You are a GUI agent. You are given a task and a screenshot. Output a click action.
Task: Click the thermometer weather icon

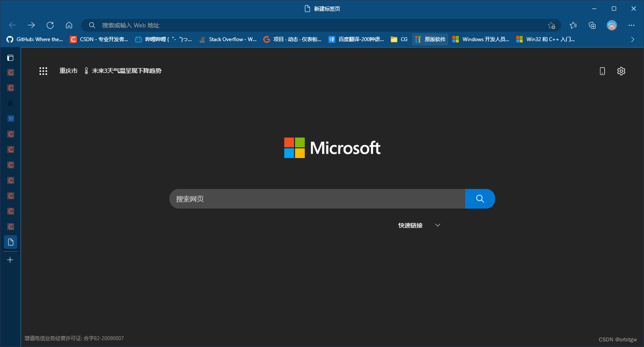(86, 71)
